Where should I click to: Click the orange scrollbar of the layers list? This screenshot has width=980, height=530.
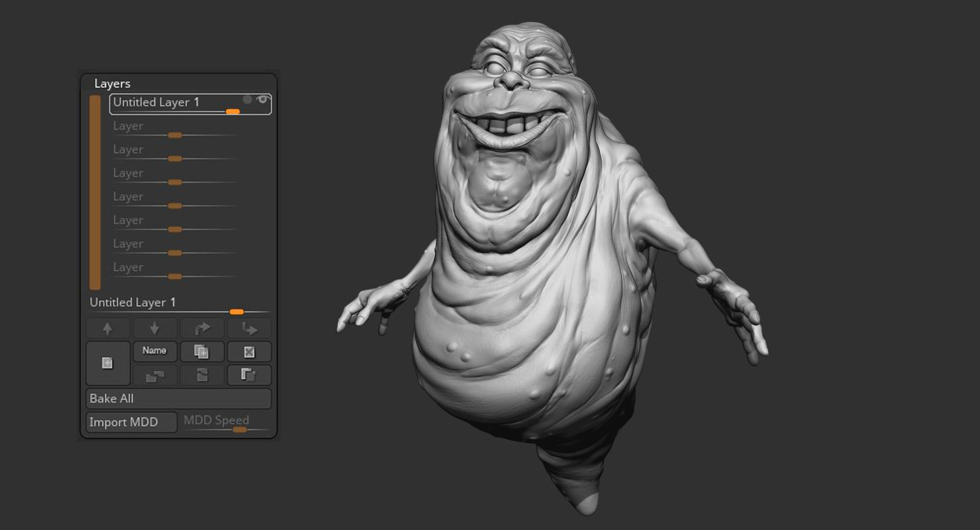pyautogui.click(x=95, y=192)
